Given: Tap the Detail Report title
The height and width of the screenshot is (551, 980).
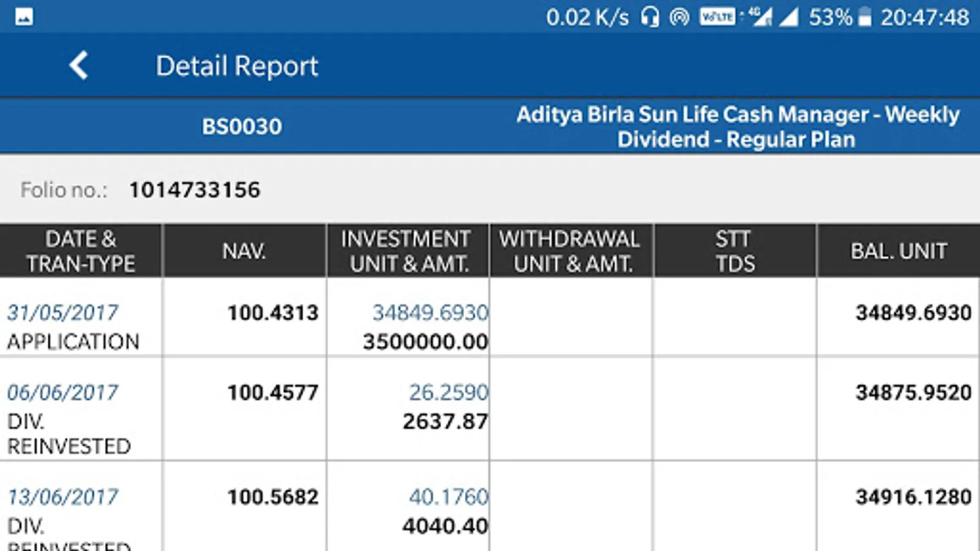Looking at the screenshot, I should 237,66.
